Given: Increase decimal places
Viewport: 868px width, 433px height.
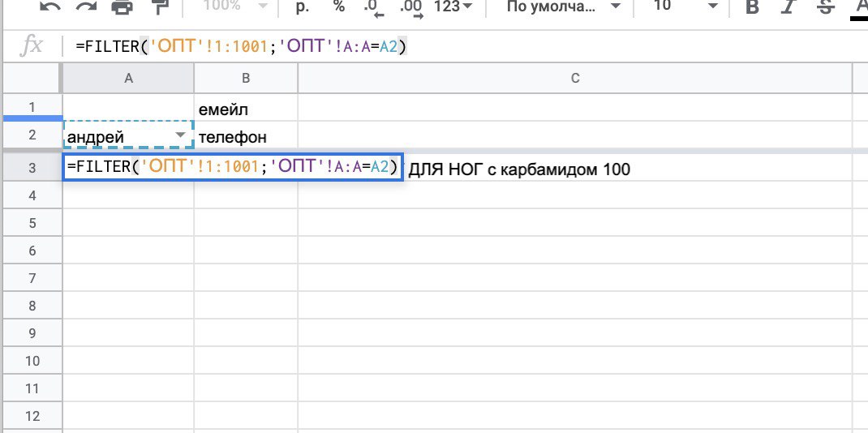Looking at the screenshot, I should [412, 8].
